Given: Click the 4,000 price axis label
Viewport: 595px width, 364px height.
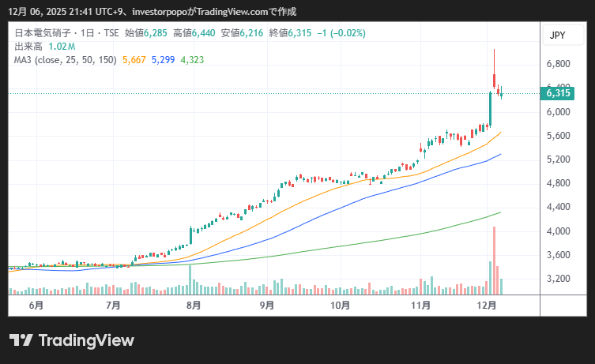Looking at the screenshot, I should (x=558, y=231).
